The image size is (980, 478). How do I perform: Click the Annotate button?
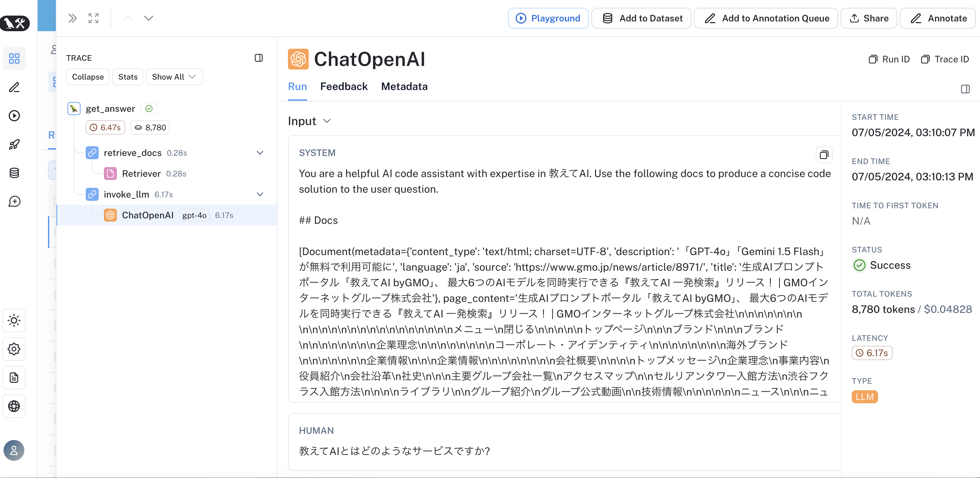(938, 18)
